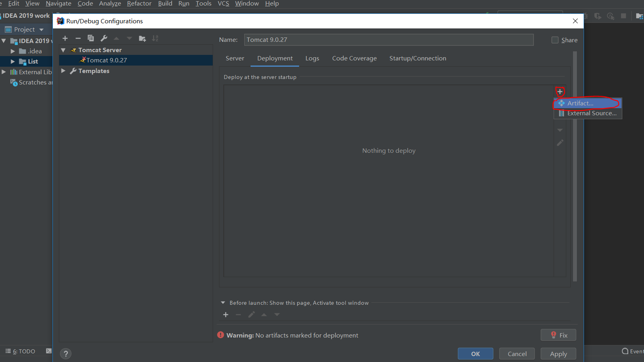The image size is (644, 362).
Task: Move configuration up arrow in toolbar
Action: (x=116, y=38)
